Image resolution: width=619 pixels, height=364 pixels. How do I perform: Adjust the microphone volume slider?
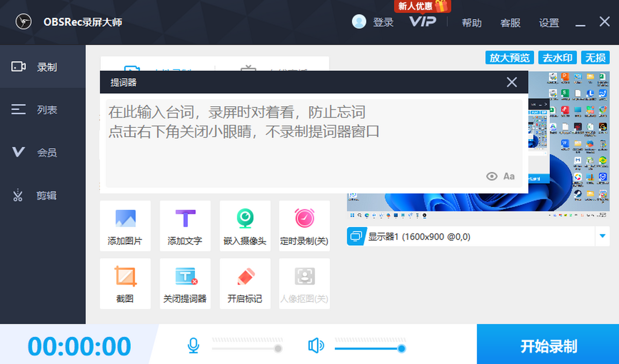click(247, 349)
